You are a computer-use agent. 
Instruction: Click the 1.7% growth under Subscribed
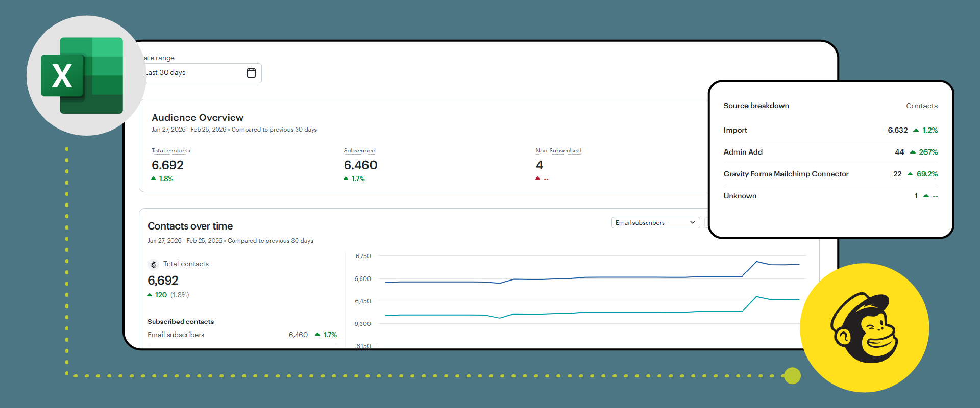354,178
